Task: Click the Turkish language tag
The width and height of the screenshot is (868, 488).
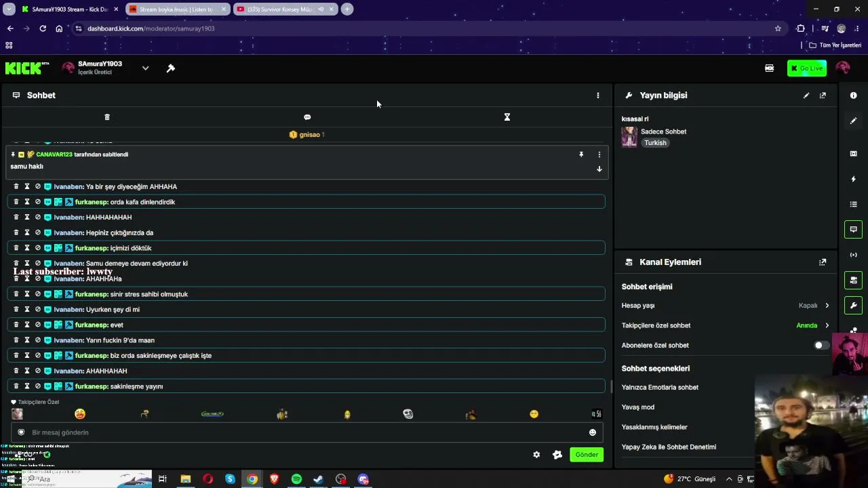Action: coord(655,143)
